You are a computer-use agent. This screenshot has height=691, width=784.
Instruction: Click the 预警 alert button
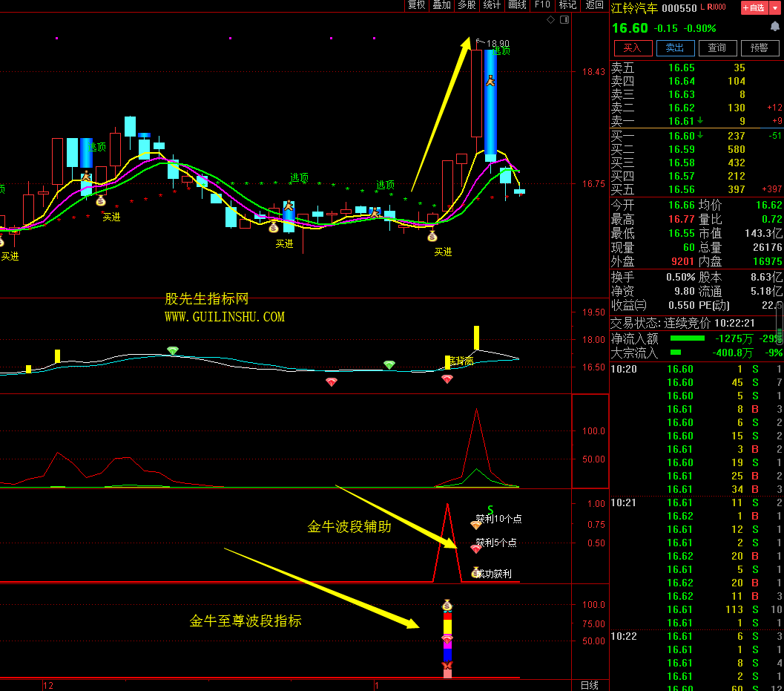(760, 48)
